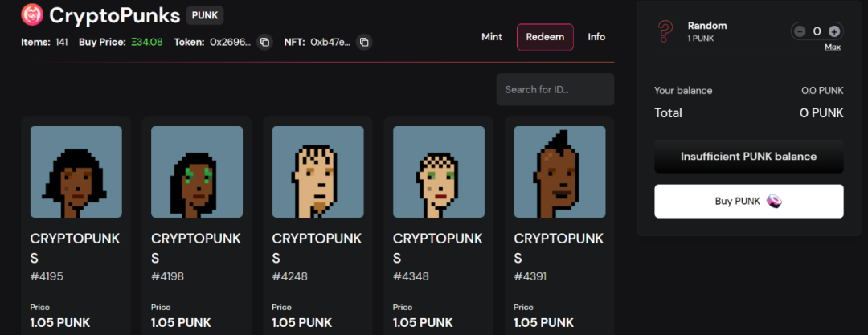The height and width of the screenshot is (335, 868).
Task: Select CryptoPunk #4248 thumbnail
Action: [x=317, y=172]
